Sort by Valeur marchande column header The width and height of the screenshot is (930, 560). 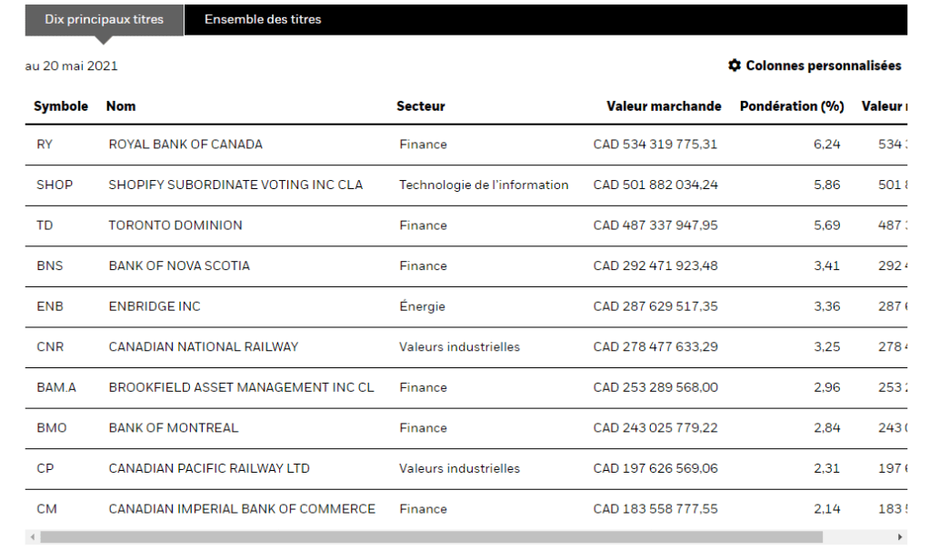[x=664, y=106]
